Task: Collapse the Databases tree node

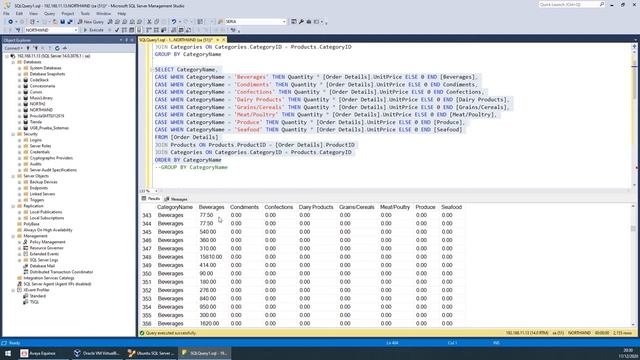Action: [x=13, y=62]
